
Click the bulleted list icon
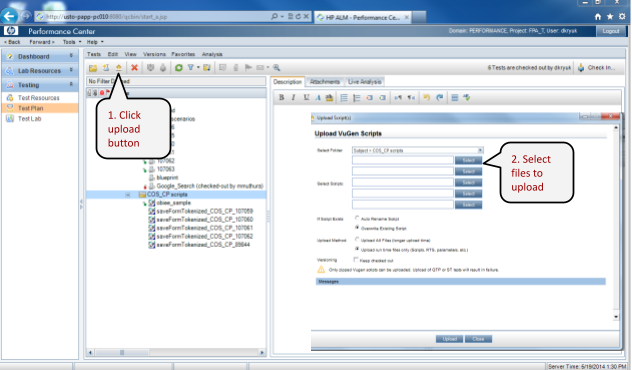pos(344,98)
